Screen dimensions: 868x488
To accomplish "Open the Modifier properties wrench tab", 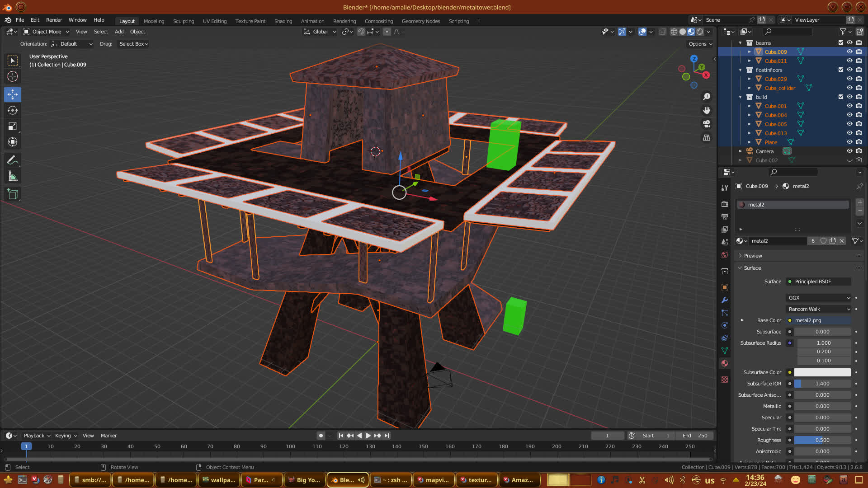I will [x=725, y=300].
